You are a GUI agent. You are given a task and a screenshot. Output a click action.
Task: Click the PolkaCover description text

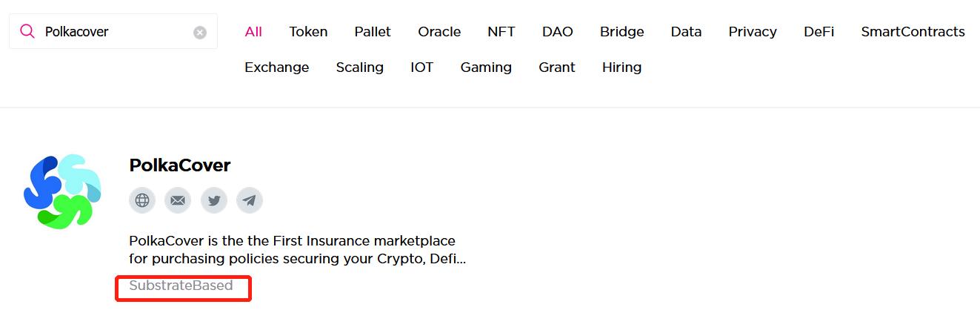coord(297,251)
